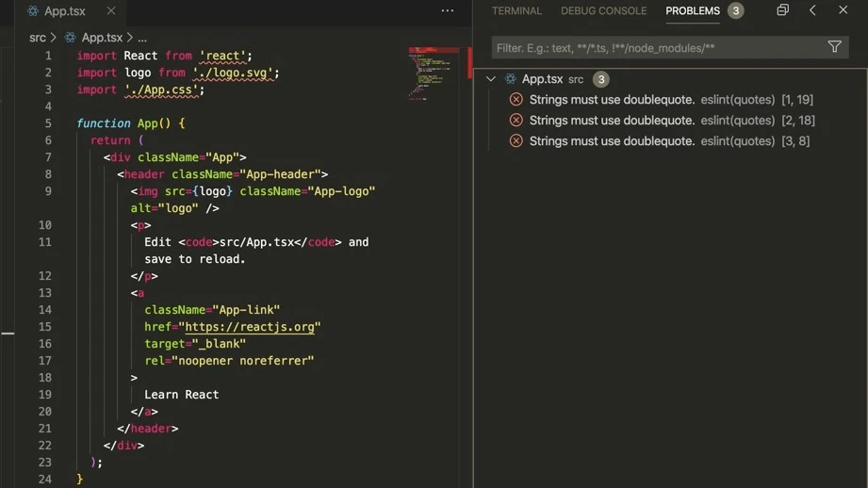Click the editor minimap preview

click(434, 74)
